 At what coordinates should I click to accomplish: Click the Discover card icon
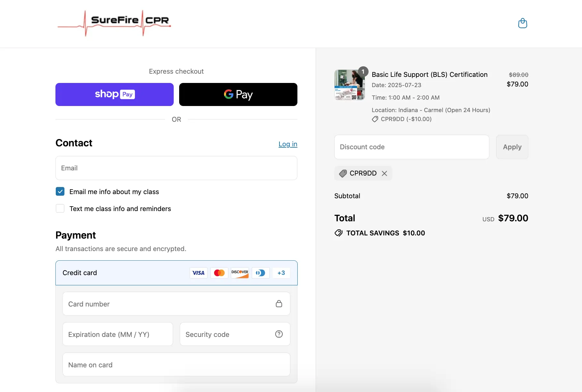pos(240,273)
